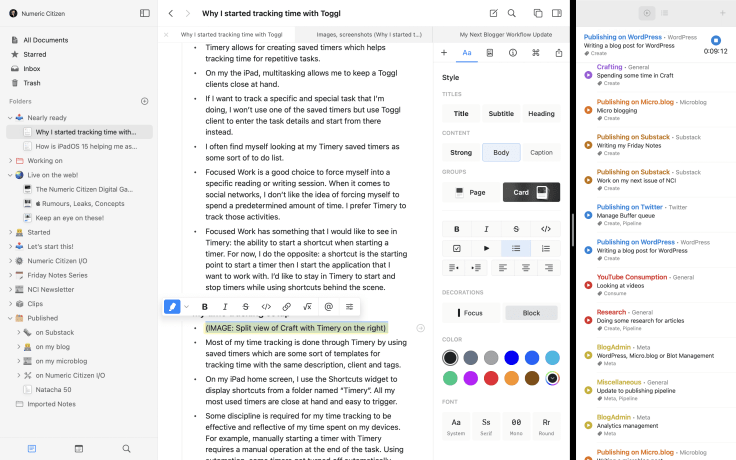The height and width of the screenshot is (460, 736).
Task: Open search in the top toolbar
Action: click(512, 13)
